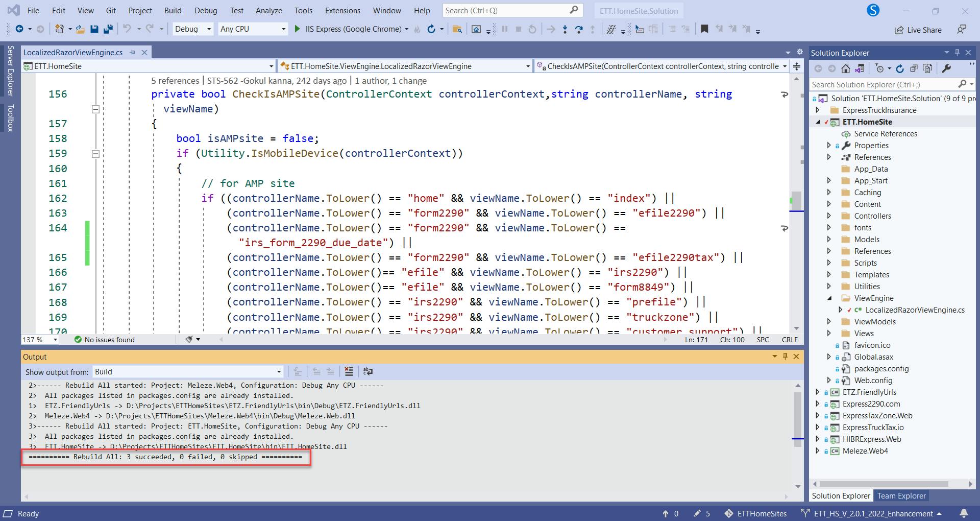Click Collapse All icon in Solution Explorer
Screen dimensions: 980x521
(x=914, y=68)
